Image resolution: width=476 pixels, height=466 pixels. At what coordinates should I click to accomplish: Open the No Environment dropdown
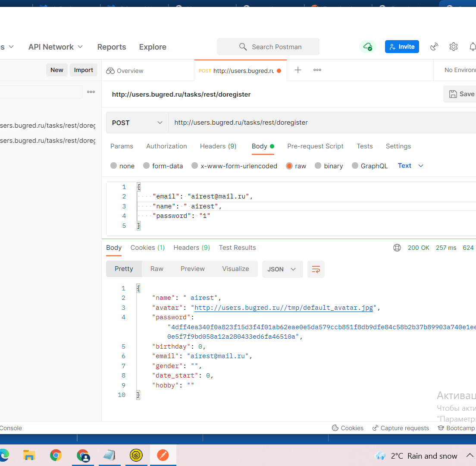(460, 70)
